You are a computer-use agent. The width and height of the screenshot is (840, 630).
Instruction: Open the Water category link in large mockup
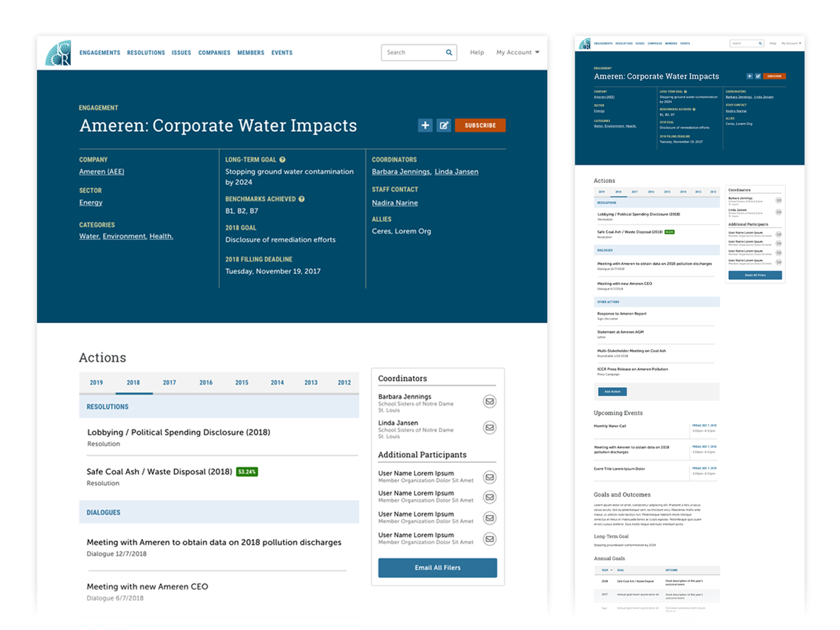pyautogui.click(x=89, y=236)
